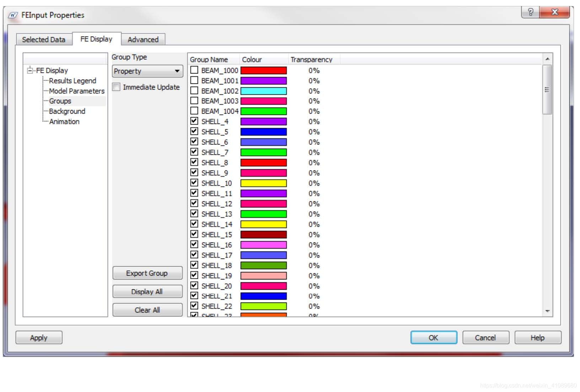The height and width of the screenshot is (392, 580).
Task: Switch to the Selected Data tab
Action: click(x=44, y=39)
